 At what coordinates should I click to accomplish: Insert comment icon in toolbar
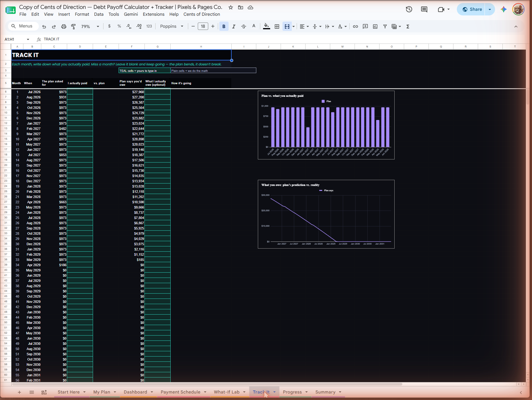365,27
